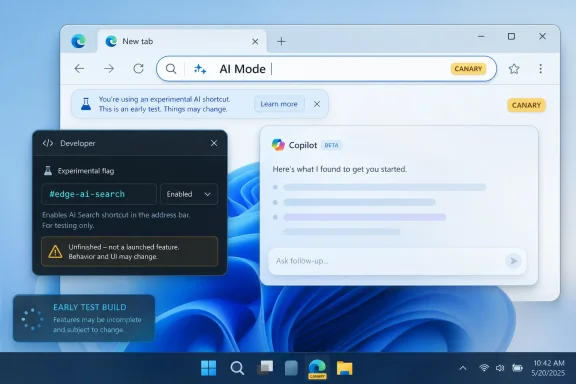Dismiss the experimental AI shortcut banner
The width and height of the screenshot is (576, 384).
[317, 104]
